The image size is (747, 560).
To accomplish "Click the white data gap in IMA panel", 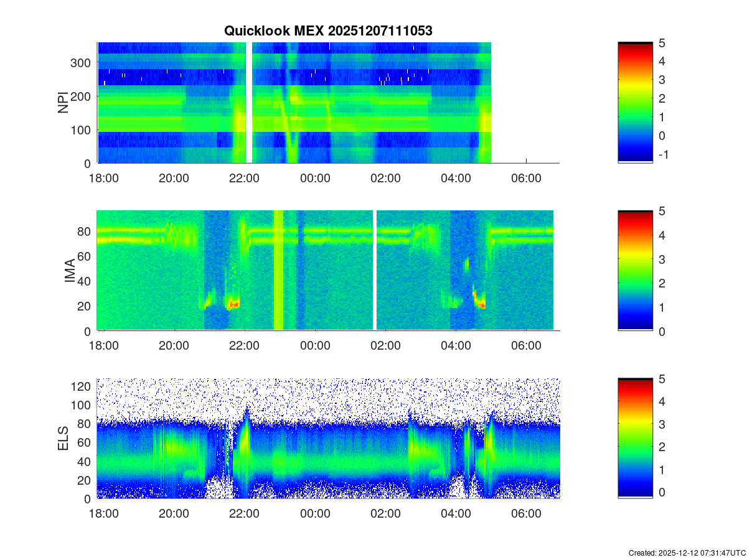I will tap(375, 271).
